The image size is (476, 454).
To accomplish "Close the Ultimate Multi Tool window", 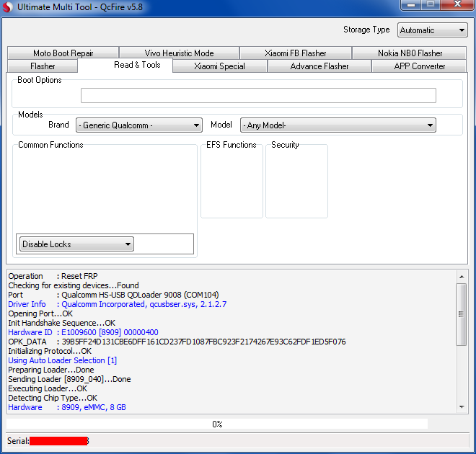I will [x=457, y=5].
